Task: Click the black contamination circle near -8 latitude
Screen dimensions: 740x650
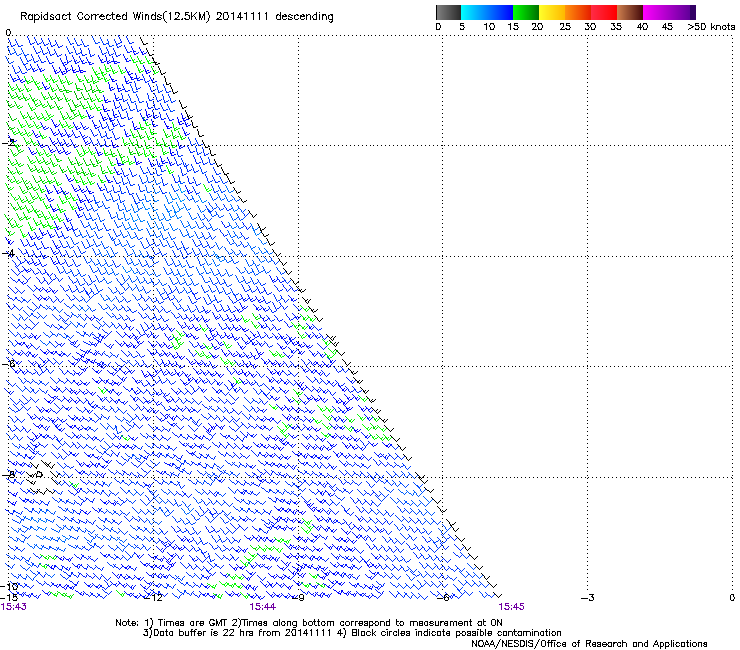Action: tap(40, 474)
